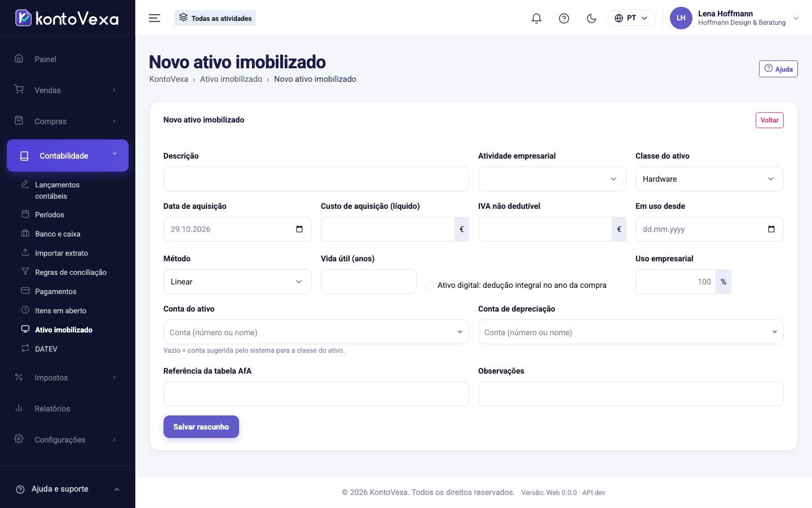Viewport: 812px width, 508px height.
Task: Expand the Ajuda e suporte section
Action: (68, 489)
